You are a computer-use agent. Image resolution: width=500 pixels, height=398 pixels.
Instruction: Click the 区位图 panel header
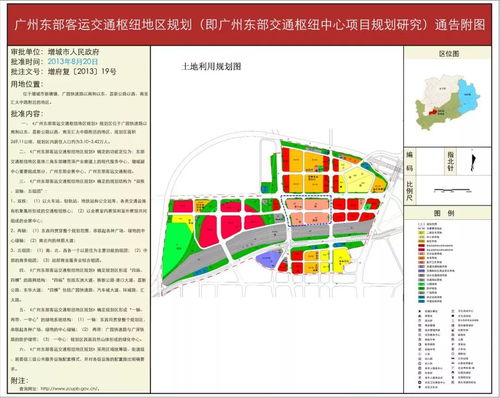click(448, 54)
